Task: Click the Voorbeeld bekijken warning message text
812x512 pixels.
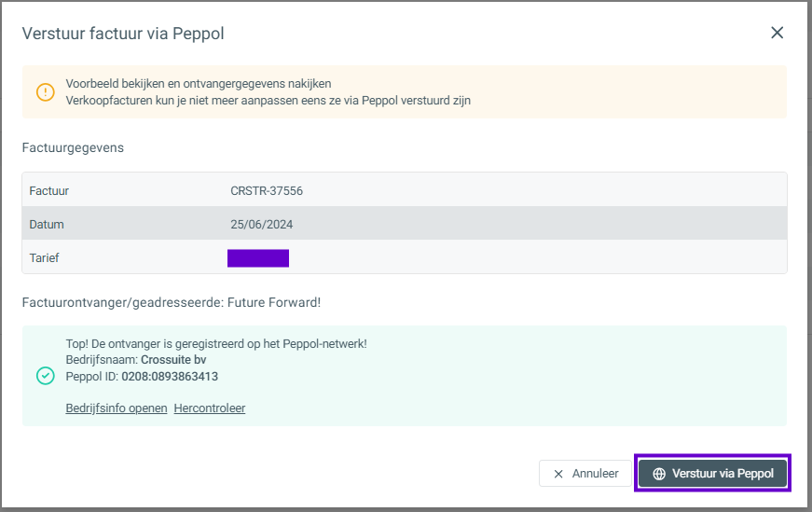Action: [198, 84]
